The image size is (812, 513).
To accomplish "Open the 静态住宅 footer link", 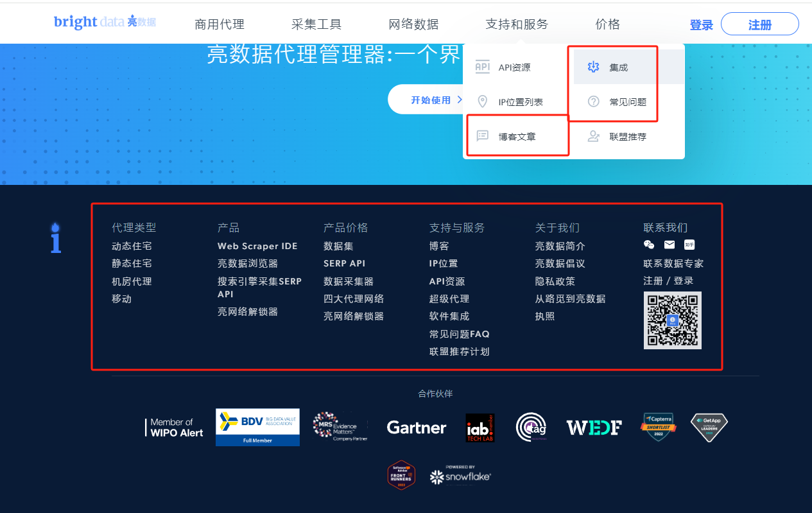I will coord(132,263).
